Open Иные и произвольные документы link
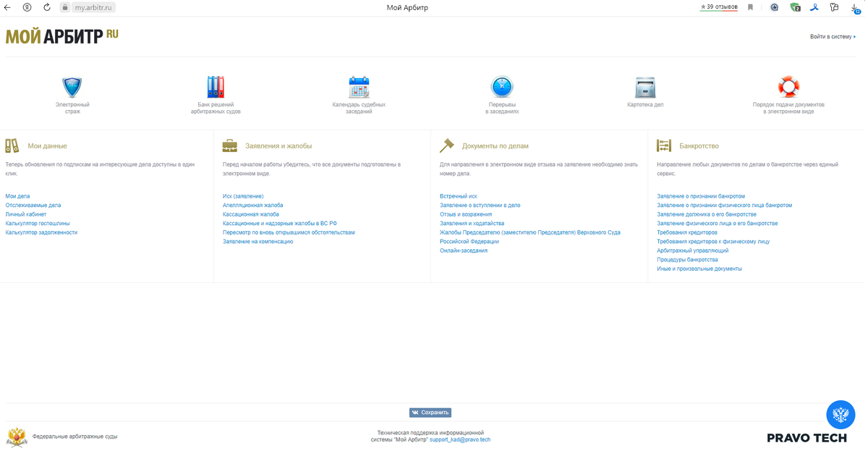The height and width of the screenshot is (451, 868). [699, 269]
